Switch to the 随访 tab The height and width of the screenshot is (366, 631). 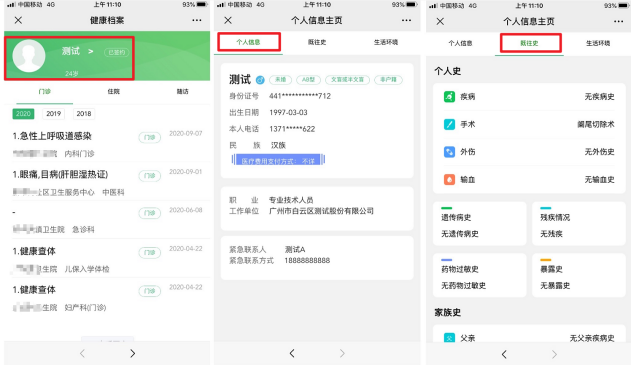[x=182, y=91]
